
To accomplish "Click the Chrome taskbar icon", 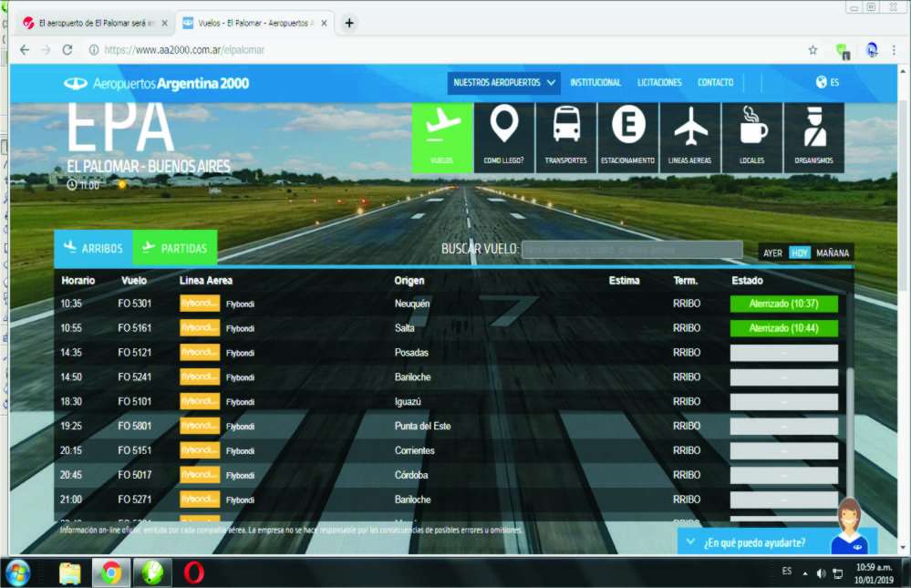I will coord(111,573).
